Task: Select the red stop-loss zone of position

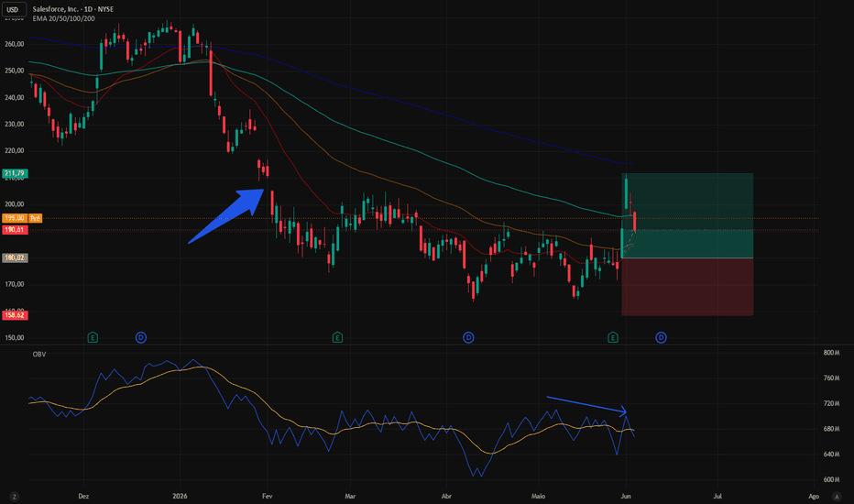Action: tap(687, 287)
